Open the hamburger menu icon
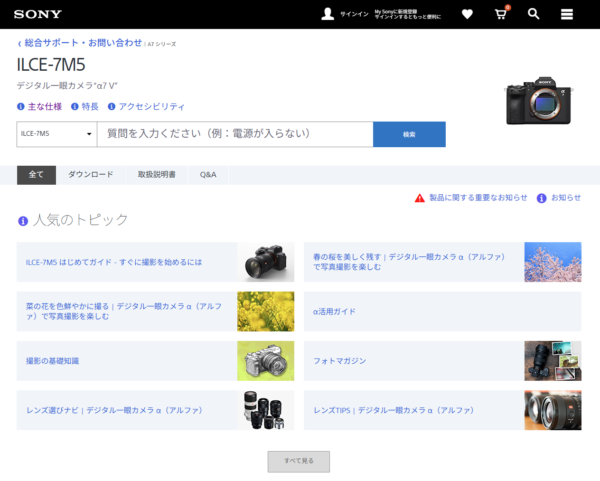 point(567,14)
